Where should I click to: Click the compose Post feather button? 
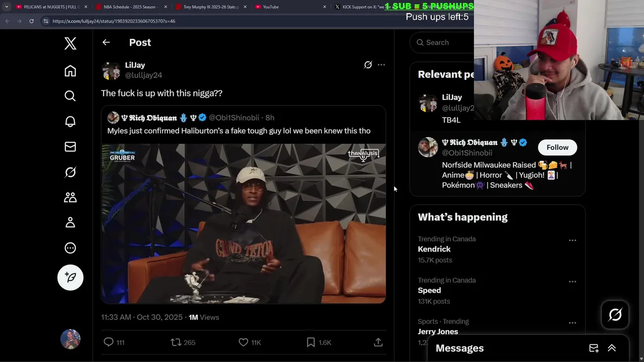[70, 278]
